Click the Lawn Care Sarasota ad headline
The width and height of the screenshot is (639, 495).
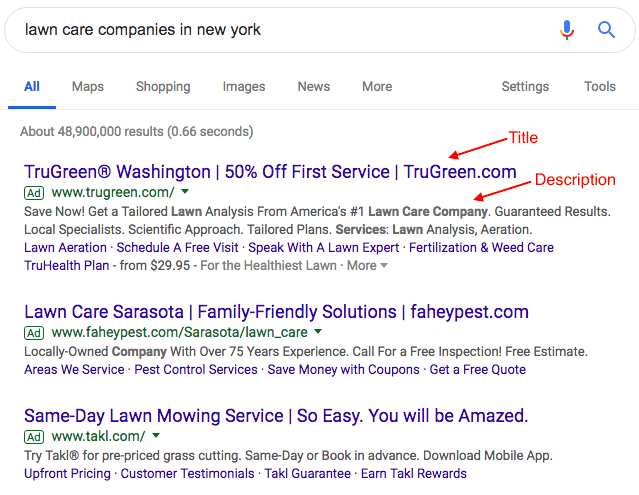click(276, 312)
